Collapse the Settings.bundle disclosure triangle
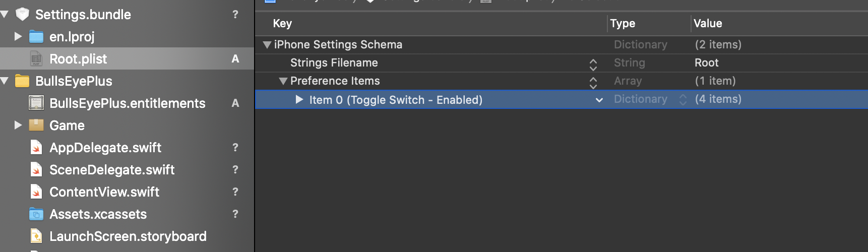868x252 pixels. (5, 14)
